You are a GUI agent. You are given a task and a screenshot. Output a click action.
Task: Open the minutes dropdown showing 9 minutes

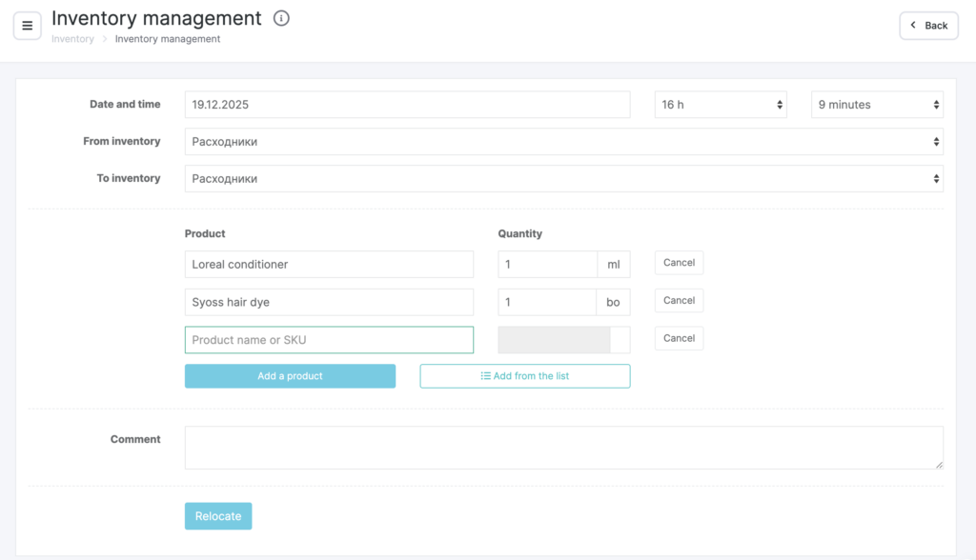876,105
